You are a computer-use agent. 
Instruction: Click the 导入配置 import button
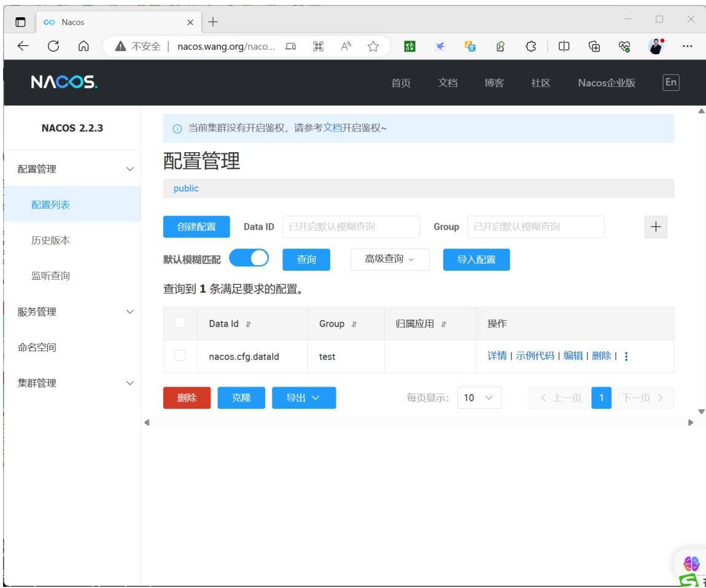[x=476, y=260]
